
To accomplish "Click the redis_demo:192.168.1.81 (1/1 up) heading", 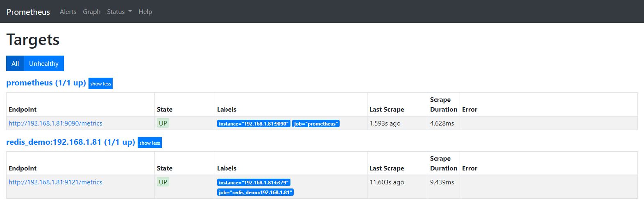I will click(x=70, y=142).
